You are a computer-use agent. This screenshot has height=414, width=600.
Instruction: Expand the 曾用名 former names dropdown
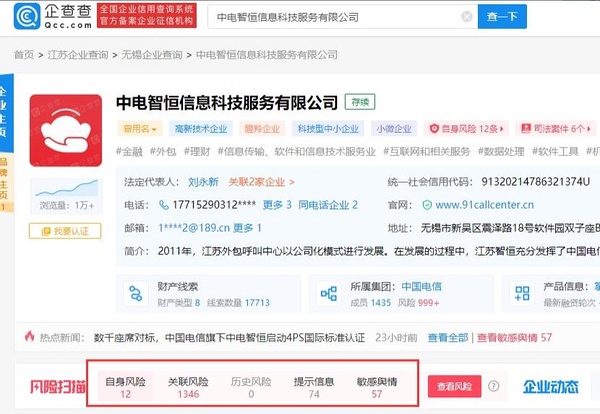[x=141, y=129]
